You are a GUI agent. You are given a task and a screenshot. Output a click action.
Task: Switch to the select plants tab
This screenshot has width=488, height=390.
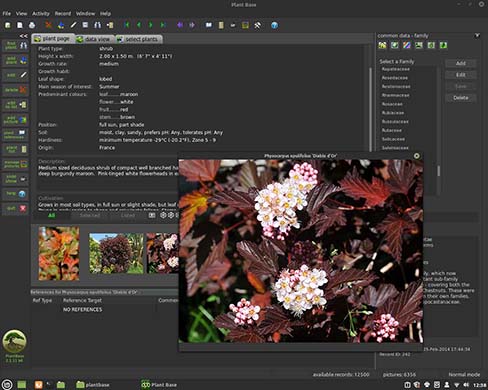click(x=139, y=39)
